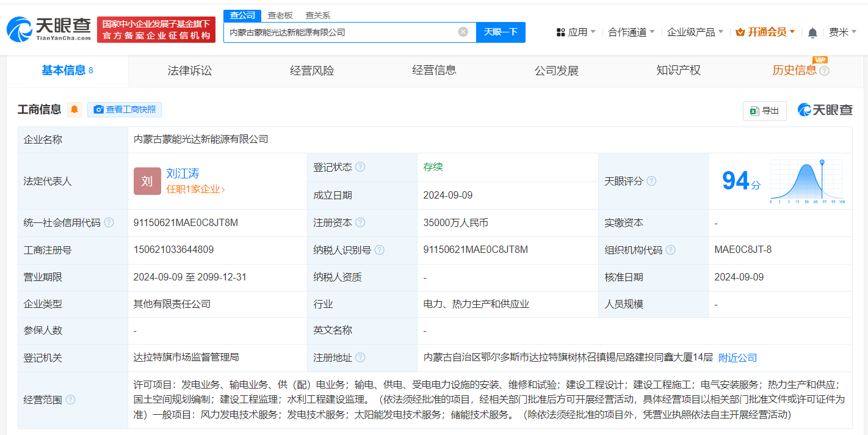Switch to the 法律诉讼 tab
The height and width of the screenshot is (435, 868).
pyautogui.click(x=190, y=70)
